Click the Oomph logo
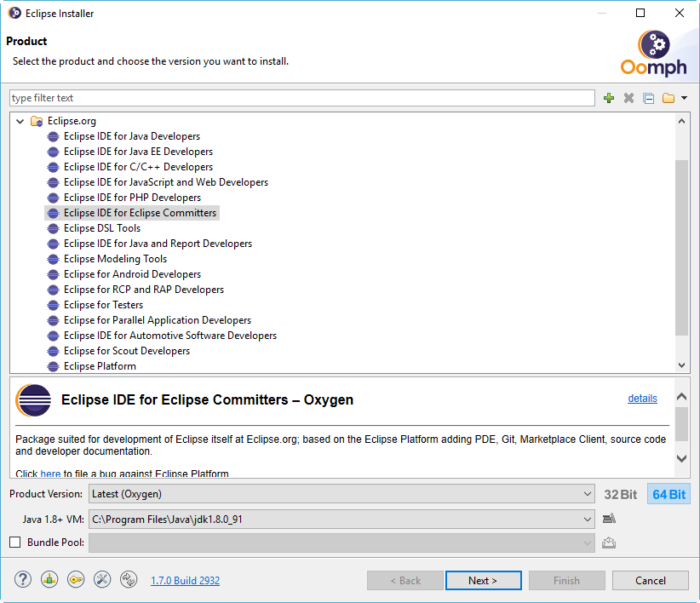This screenshot has height=603, width=700. coord(653,53)
